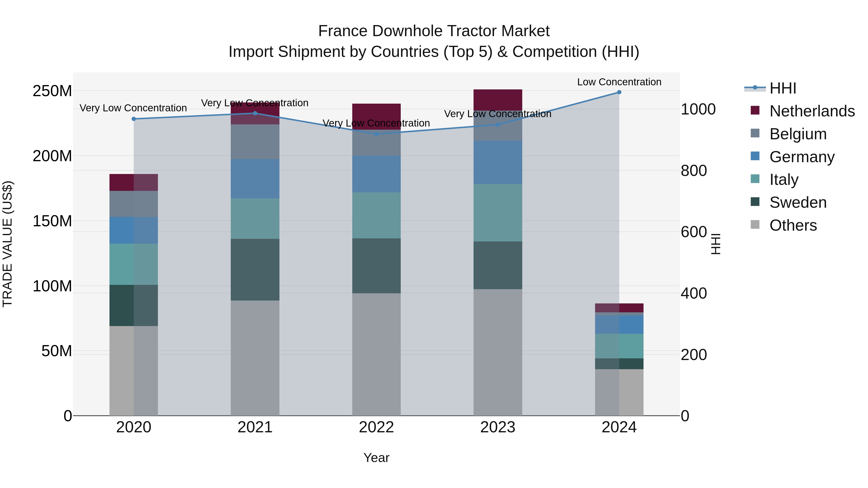Click the 2022 Italy bar segment

(376, 215)
